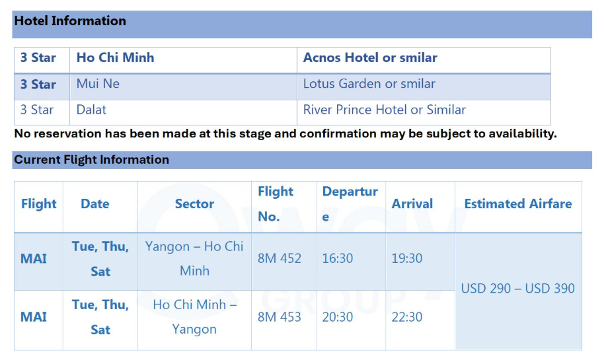Screen dimensions: 604x364
Task: Select the USD 290 – USD 390 airfare cell
Action: tap(518, 289)
